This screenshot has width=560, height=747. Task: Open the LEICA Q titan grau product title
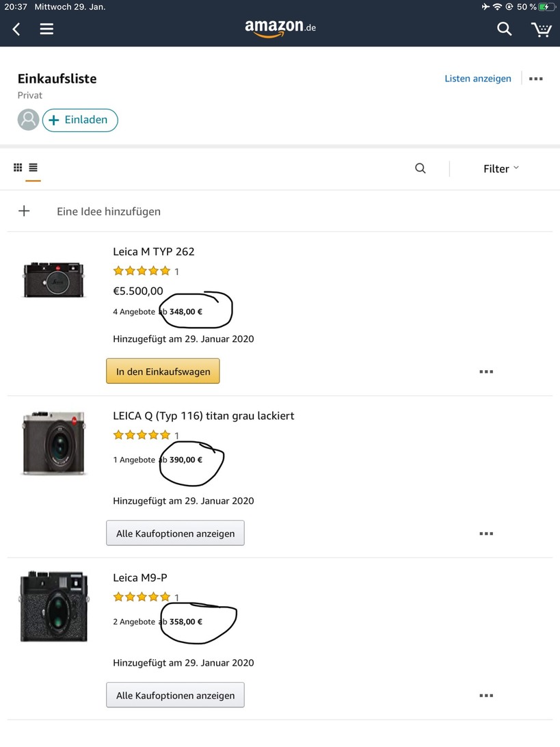203,415
